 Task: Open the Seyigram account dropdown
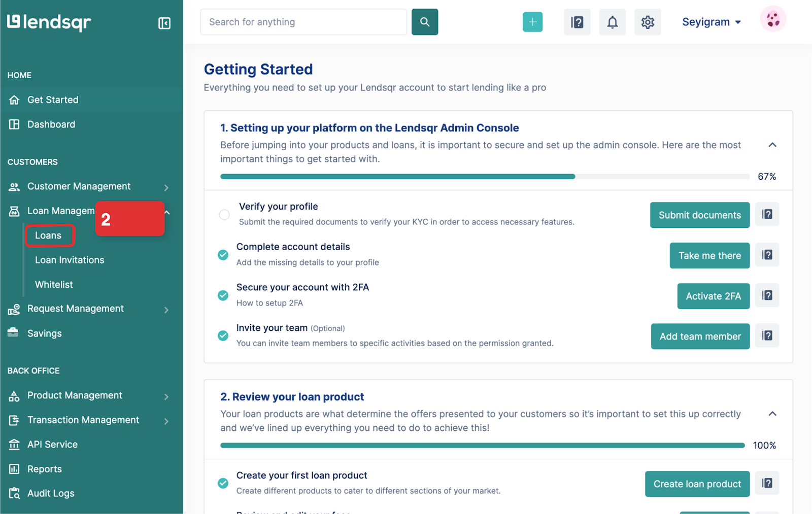(x=712, y=22)
